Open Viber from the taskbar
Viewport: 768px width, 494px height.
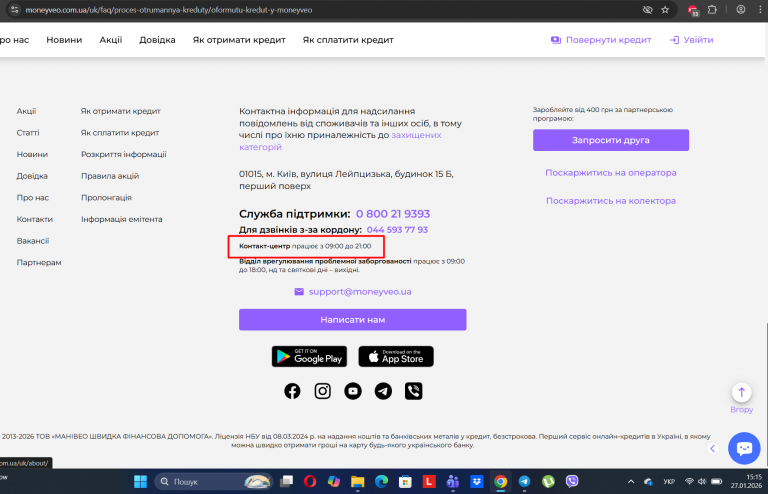tap(572, 482)
